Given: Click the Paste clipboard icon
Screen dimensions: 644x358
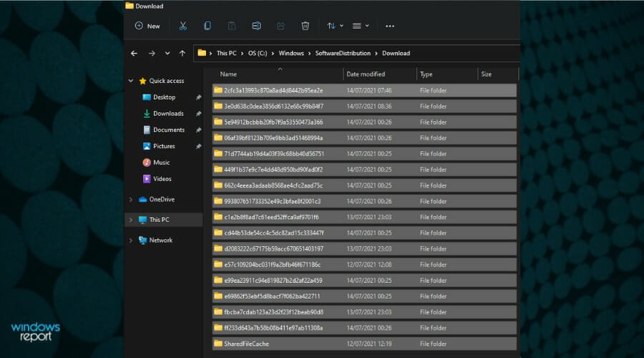Looking at the screenshot, I should click(x=232, y=26).
